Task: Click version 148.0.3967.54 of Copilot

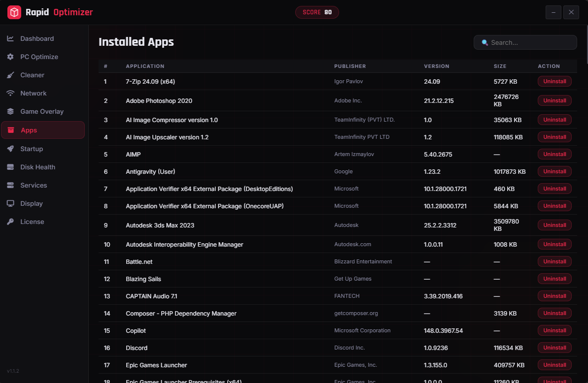Action: click(x=443, y=331)
